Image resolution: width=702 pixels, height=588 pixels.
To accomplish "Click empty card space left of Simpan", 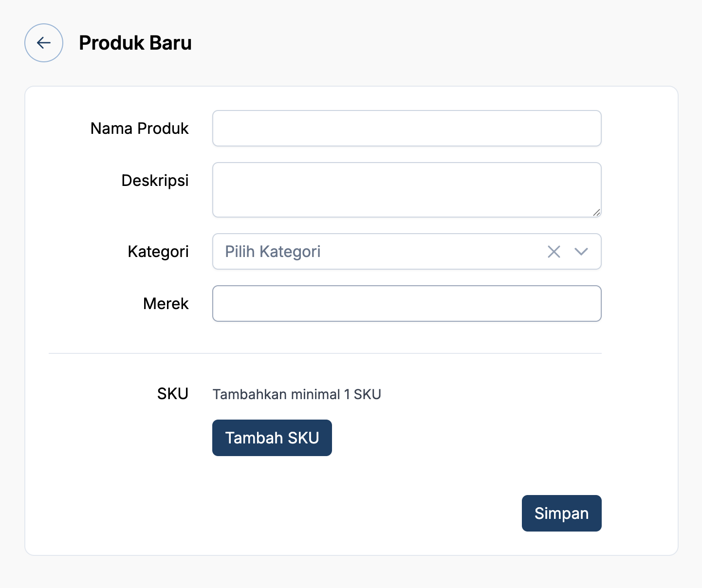I will [x=341, y=514].
